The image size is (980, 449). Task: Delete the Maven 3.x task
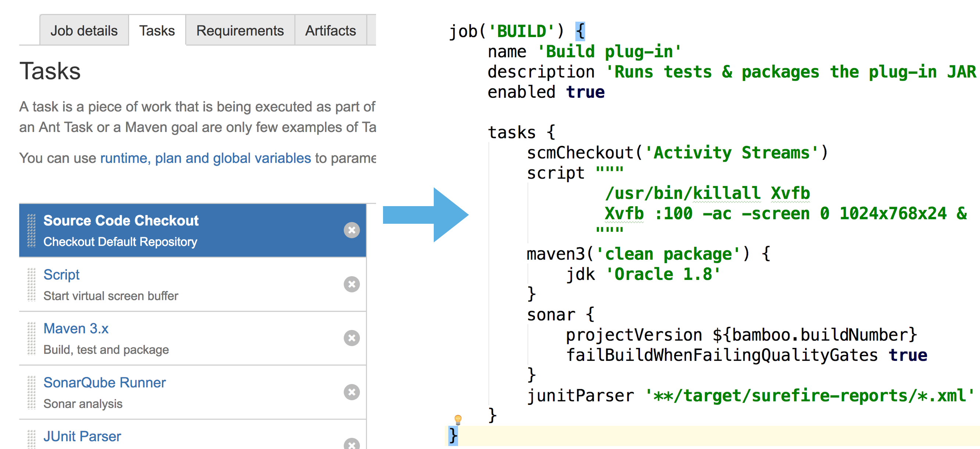[351, 338]
